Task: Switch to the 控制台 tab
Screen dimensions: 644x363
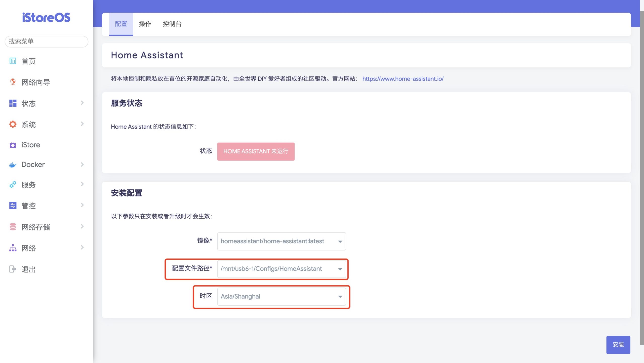Action: [x=172, y=24]
